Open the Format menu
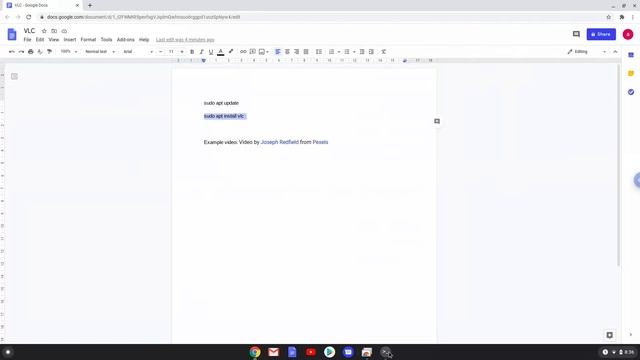The height and width of the screenshot is (360, 640). pos(88,40)
